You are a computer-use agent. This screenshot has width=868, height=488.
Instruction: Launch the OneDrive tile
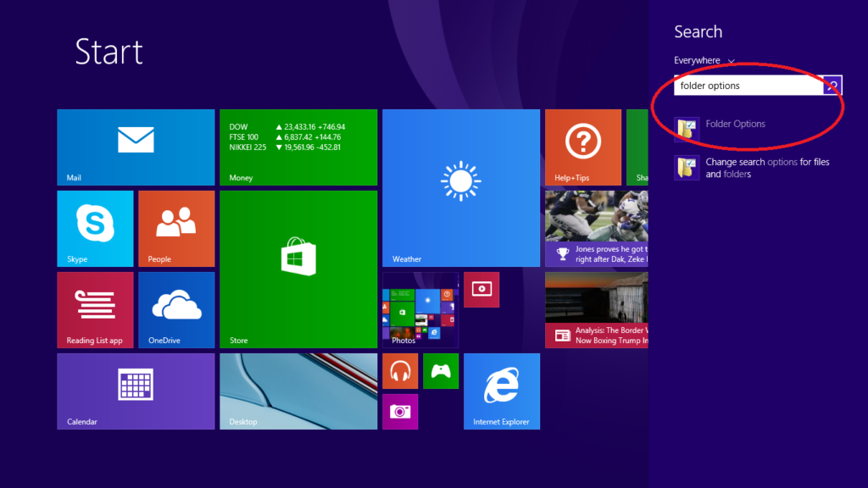click(x=176, y=310)
